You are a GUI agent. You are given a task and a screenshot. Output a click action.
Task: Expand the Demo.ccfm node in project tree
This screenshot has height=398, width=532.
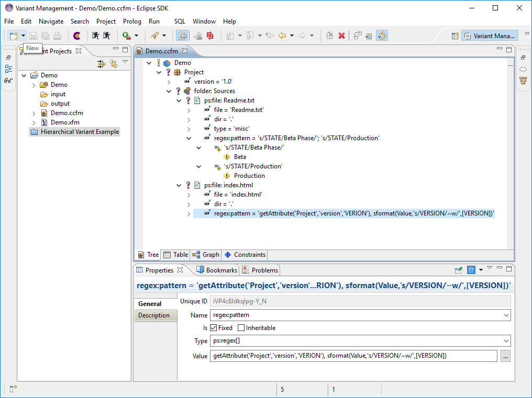[34, 113]
